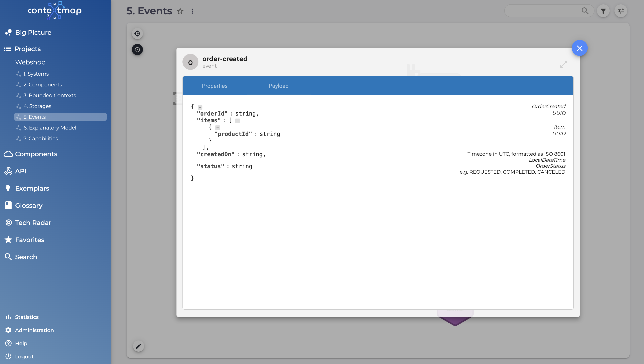
Task: Open the Administration page
Action: pos(34,330)
